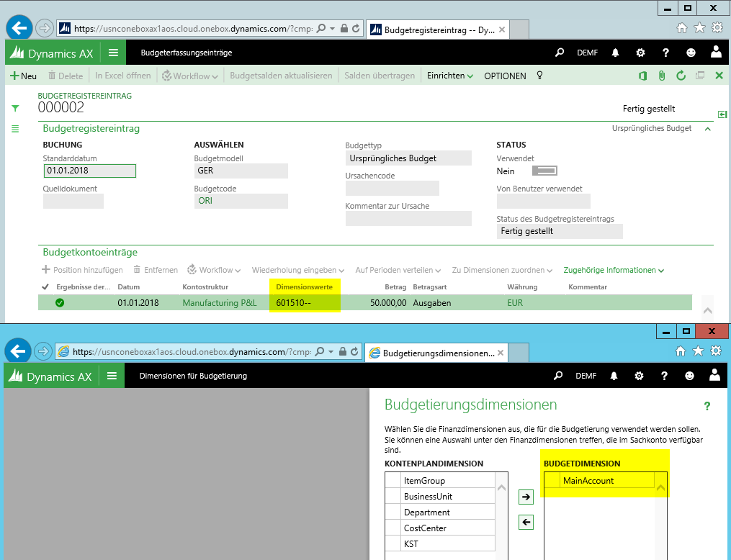Click the Neu button
The height and width of the screenshot is (560, 731).
(24, 76)
